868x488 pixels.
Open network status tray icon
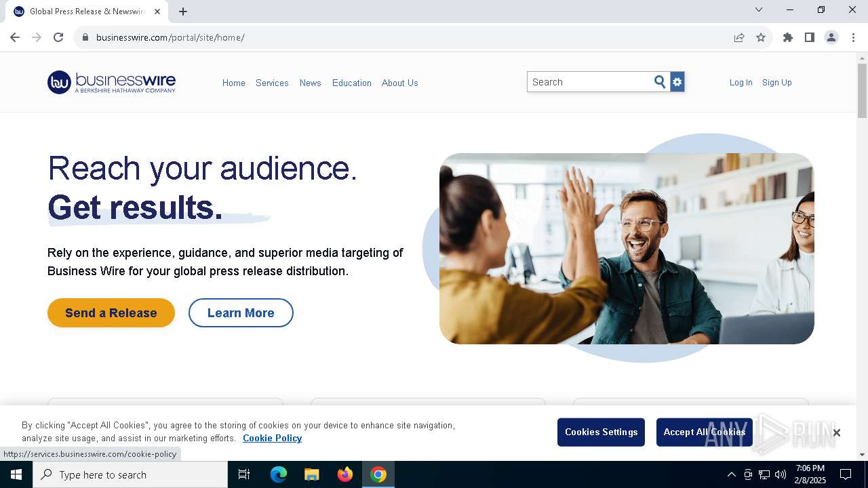[x=764, y=474]
